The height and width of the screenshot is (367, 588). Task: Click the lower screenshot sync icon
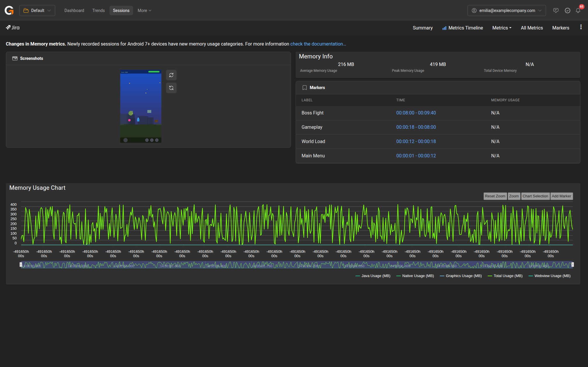pos(171,88)
